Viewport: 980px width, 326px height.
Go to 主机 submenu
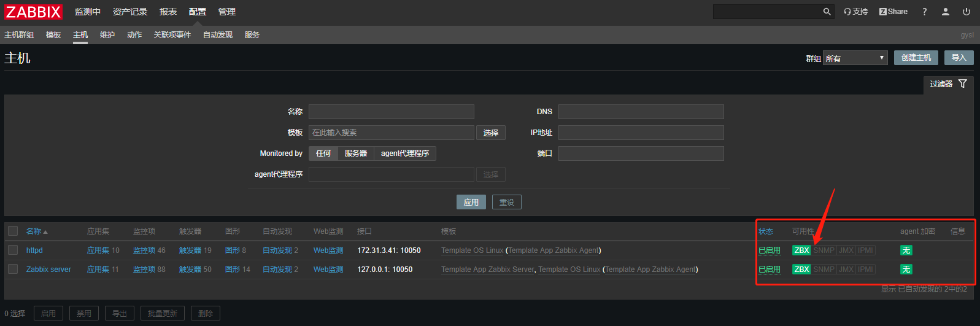(x=80, y=35)
